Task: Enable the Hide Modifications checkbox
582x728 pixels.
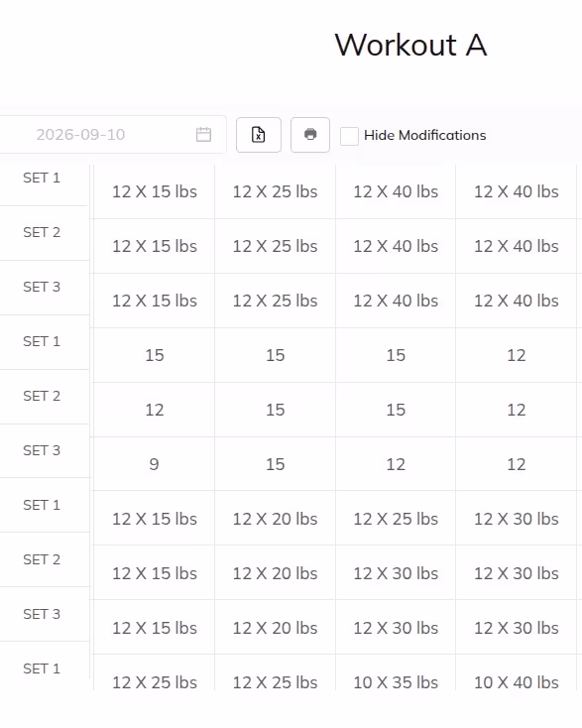Action: click(x=349, y=136)
